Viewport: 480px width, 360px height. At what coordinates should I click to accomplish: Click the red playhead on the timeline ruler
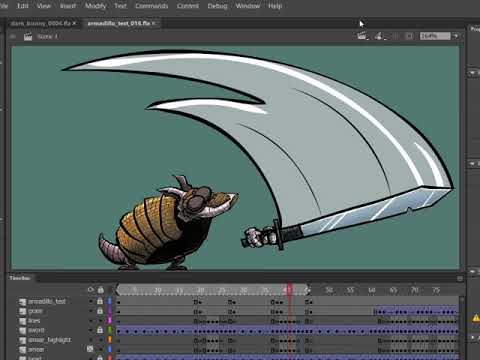289,289
